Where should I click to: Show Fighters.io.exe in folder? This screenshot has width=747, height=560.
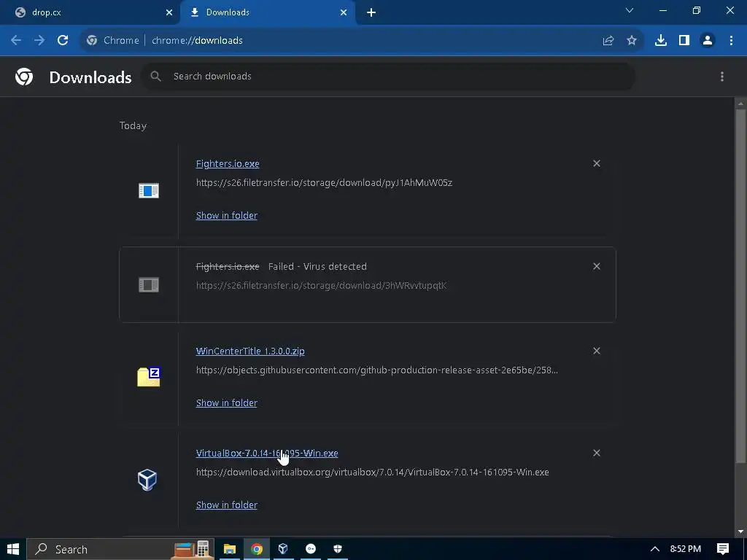tap(227, 215)
